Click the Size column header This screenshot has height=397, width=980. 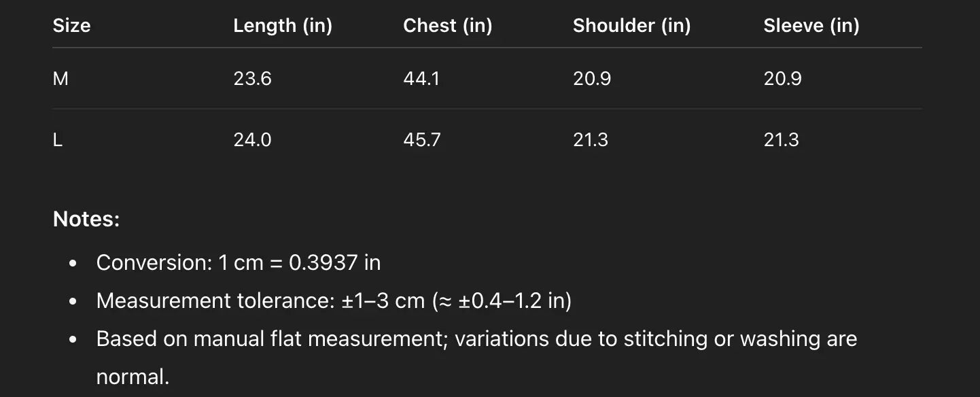pos(71,26)
